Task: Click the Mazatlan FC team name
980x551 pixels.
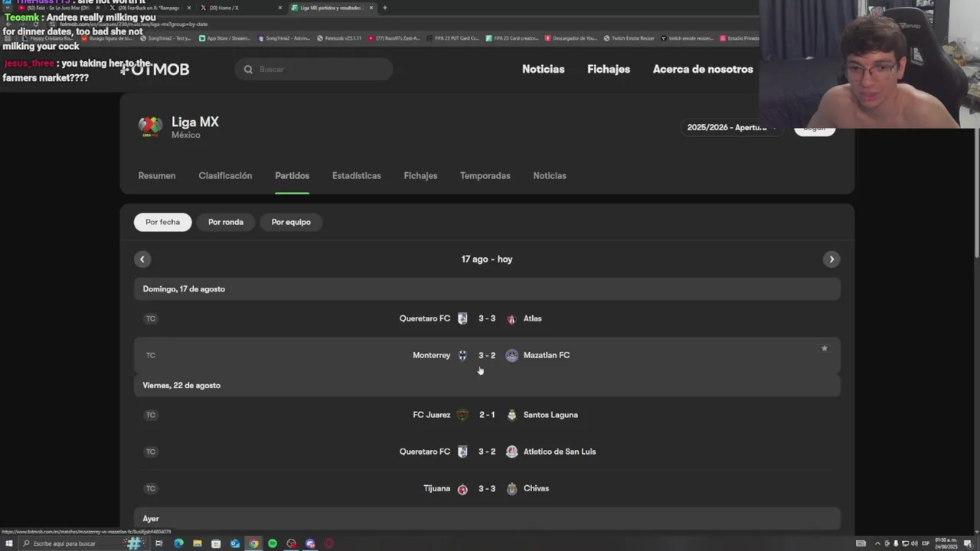Action: [547, 355]
